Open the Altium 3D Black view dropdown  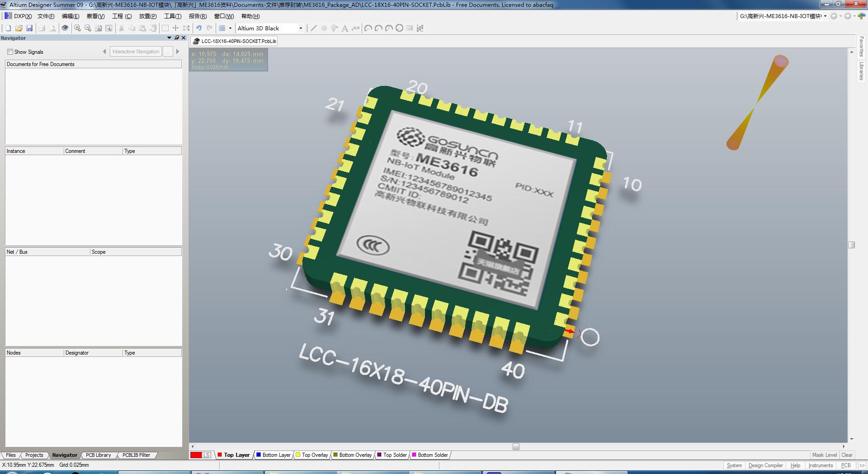(x=270, y=28)
